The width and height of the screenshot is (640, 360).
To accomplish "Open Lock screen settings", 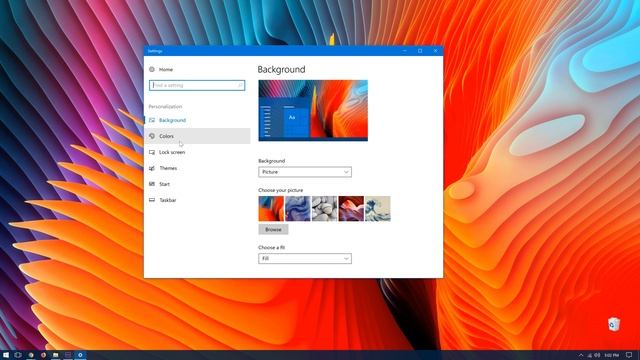I will coord(197,152).
